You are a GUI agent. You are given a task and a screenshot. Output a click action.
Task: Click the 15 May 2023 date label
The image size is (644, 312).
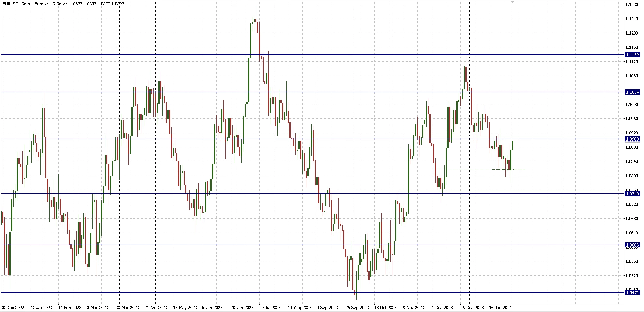tap(185, 308)
